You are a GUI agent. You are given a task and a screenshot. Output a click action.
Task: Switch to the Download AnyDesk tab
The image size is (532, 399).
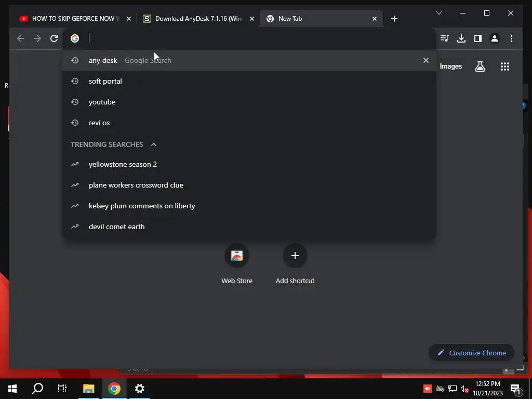tap(198, 19)
